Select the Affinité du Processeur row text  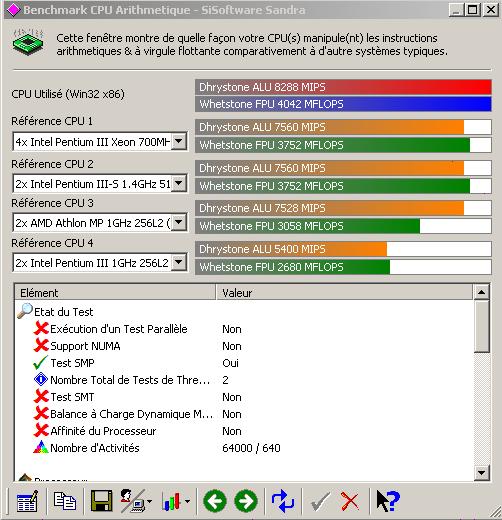tap(103, 431)
